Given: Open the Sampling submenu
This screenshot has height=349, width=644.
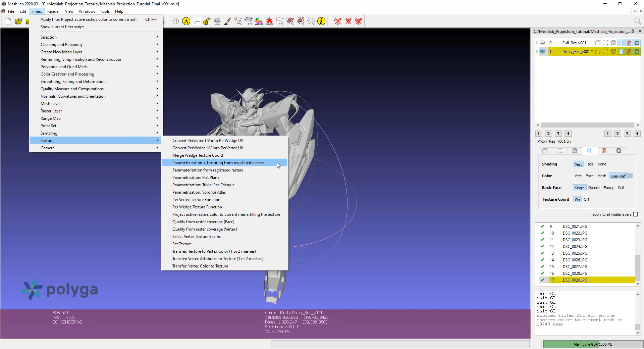Looking at the screenshot, I should tap(96, 133).
